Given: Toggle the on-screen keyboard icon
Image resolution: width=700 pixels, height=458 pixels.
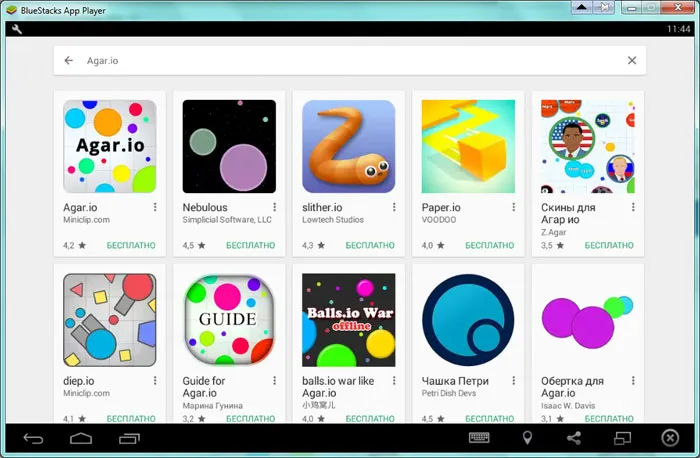Looking at the screenshot, I should pyautogui.click(x=479, y=438).
